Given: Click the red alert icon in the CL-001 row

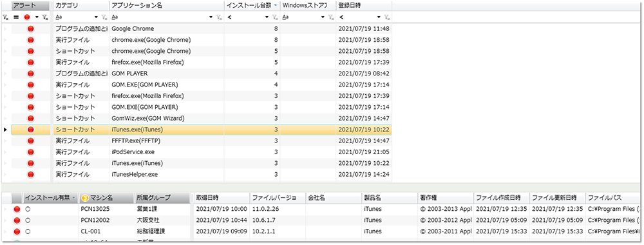Looking at the screenshot, I should pyautogui.click(x=17, y=231).
